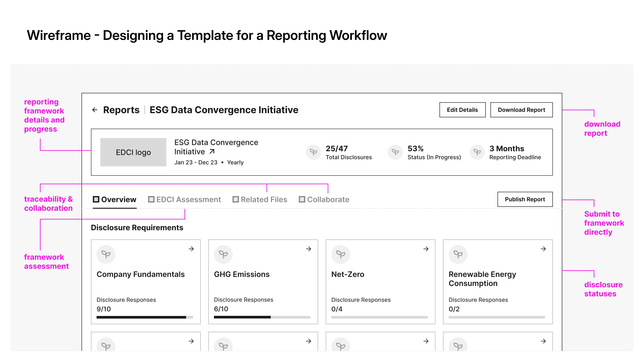This screenshot has height=362, width=644.
Task: Click the Publish Report button
Action: pos(525,199)
